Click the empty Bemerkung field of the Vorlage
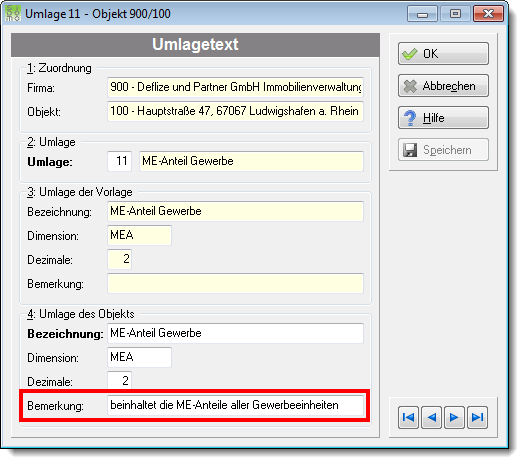This screenshot has height=464, width=524. [x=235, y=283]
